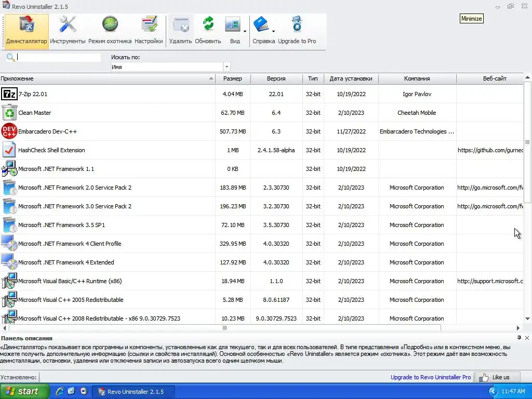Image resolution: width=532 pixels, height=399 pixels.
Task: Sort by Компания column header
Action: pyautogui.click(x=417, y=78)
